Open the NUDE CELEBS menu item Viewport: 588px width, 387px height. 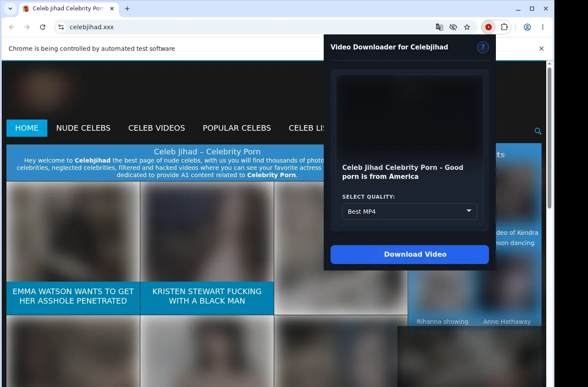[84, 128]
